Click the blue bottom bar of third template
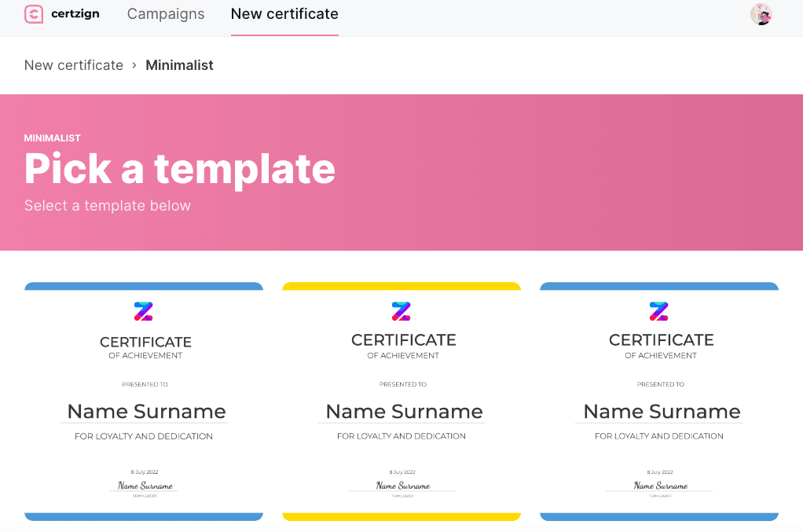 [659, 516]
